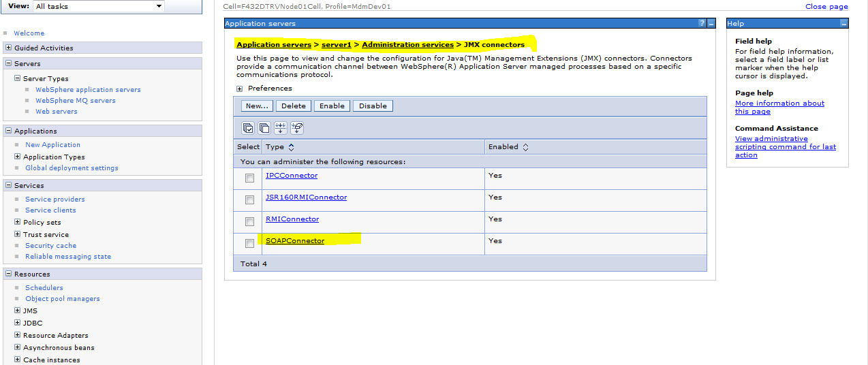The height and width of the screenshot is (365, 868).
Task: Open the View All tasks dropdown
Action: 97,6
